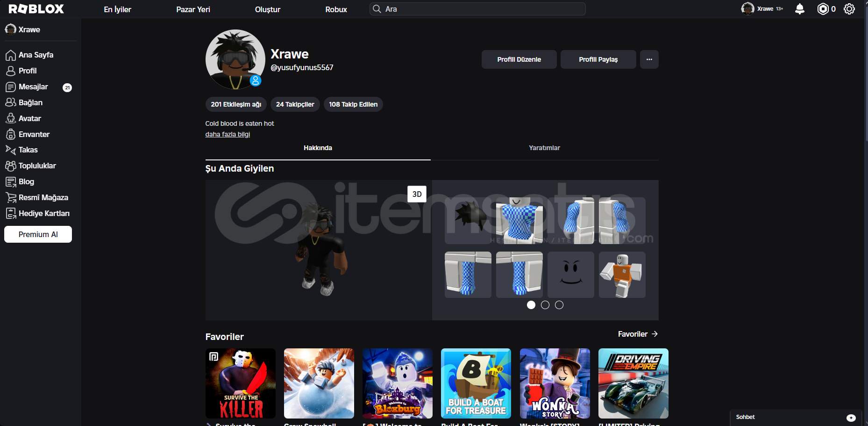Open Driving Empire game thumbnail
The height and width of the screenshot is (426, 868).
point(633,383)
